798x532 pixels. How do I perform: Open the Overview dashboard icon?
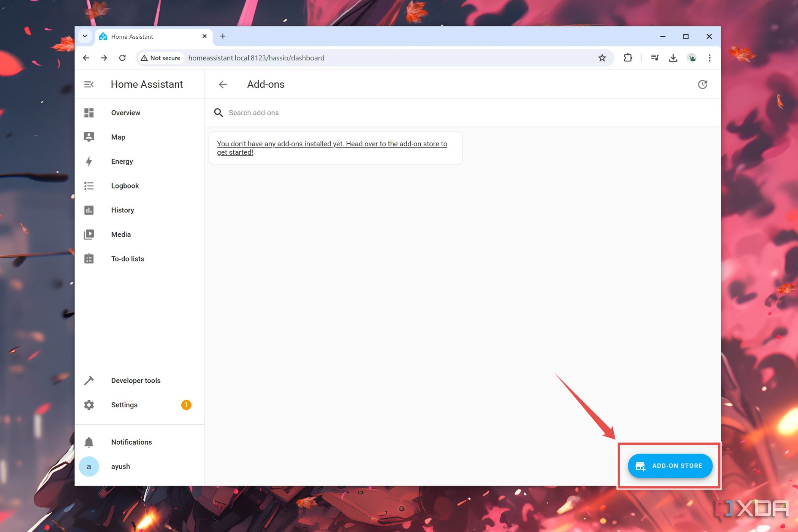[x=89, y=113]
